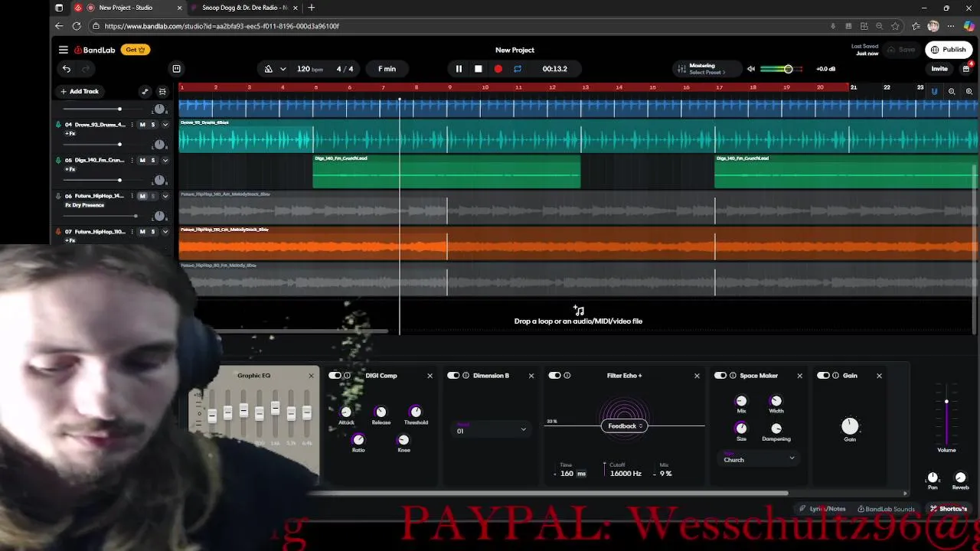Zoom out the timeline
The height and width of the screenshot is (551, 980).
point(952,91)
